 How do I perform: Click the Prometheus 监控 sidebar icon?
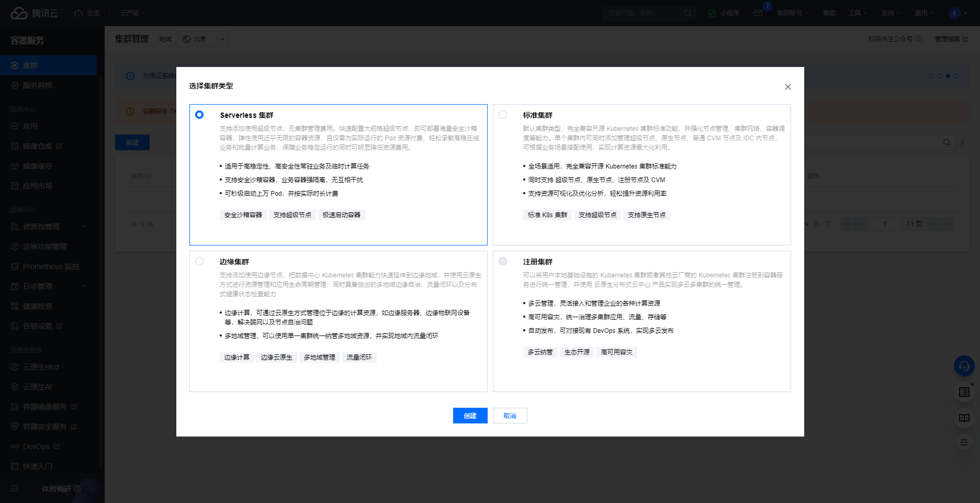point(15,266)
